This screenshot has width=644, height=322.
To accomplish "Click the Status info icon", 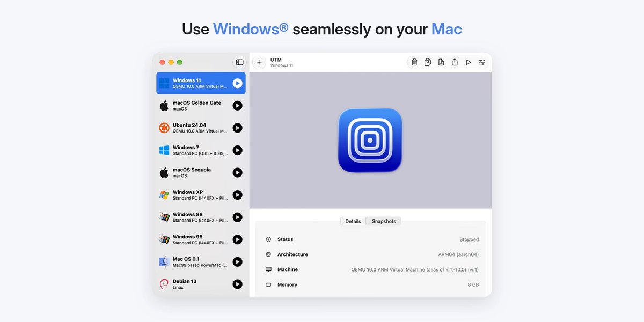I will [268, 239].
